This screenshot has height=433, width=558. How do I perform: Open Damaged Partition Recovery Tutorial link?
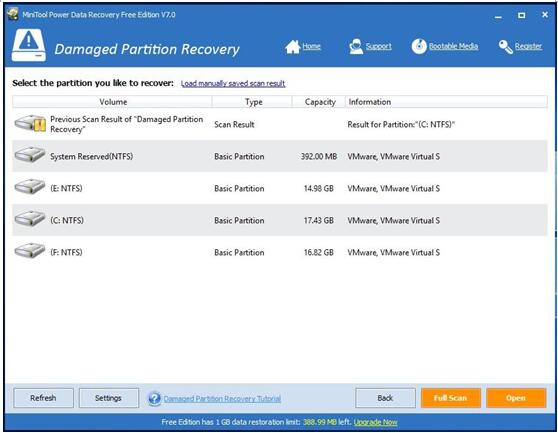(222, 398)
